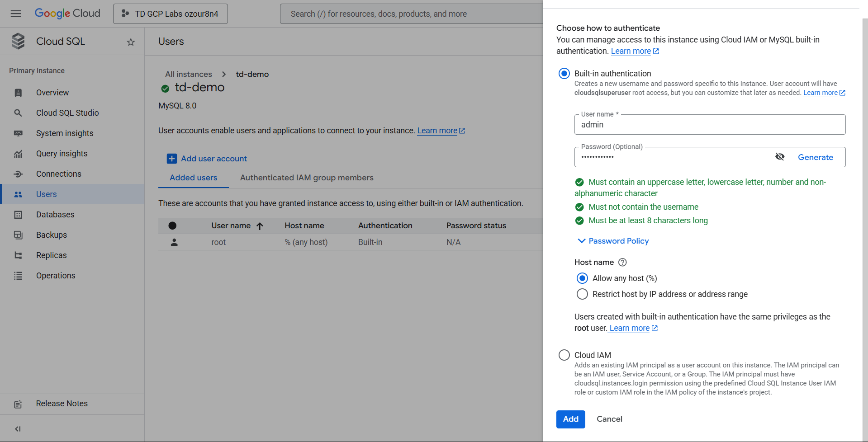The image size is (868, 442).
Task: Open the TD GCP Labs project picker
Action: (x=171, y=14)
